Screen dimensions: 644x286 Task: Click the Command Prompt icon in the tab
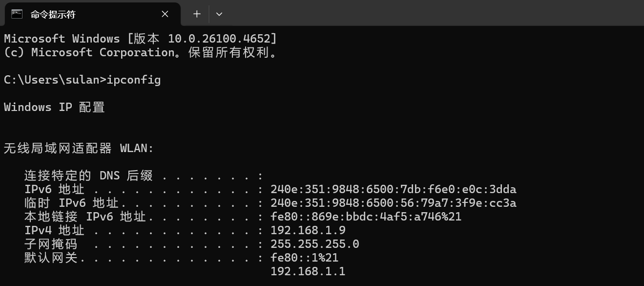17,14
